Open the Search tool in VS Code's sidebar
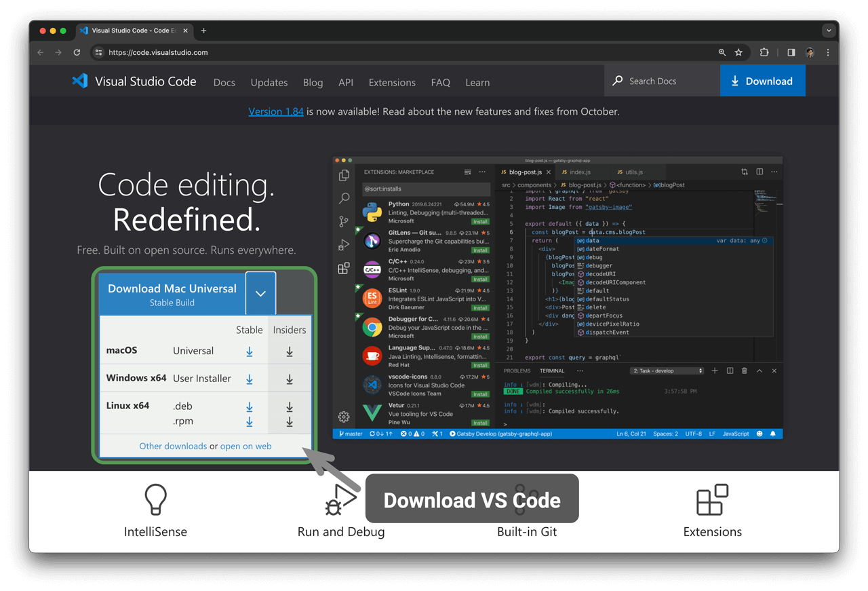The height and width of the screenshot is (591, 868). point(344,198)
